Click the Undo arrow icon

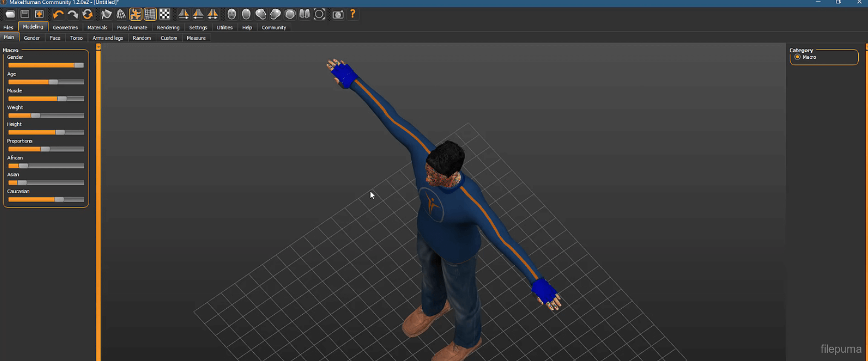[x=58, y=14]
